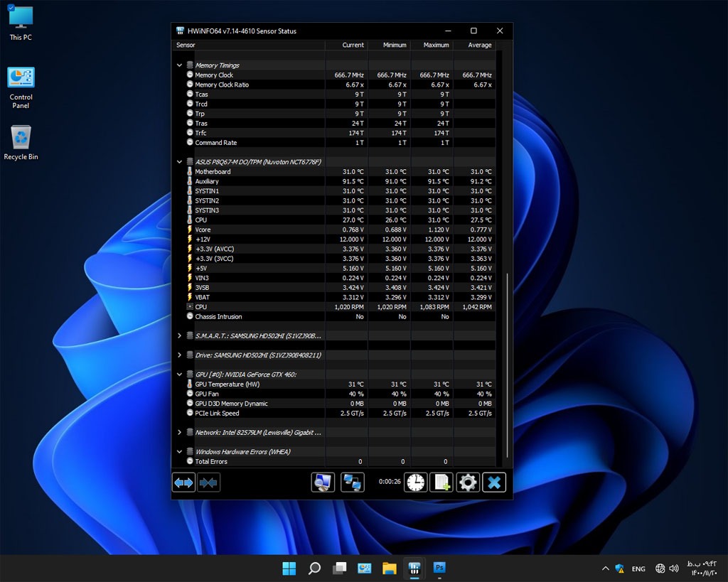Image resolution: width=728 pixels, height=582 pixels.
Task: Click the expand layout blue arrows icon
Action: click(x=183, y=483)
